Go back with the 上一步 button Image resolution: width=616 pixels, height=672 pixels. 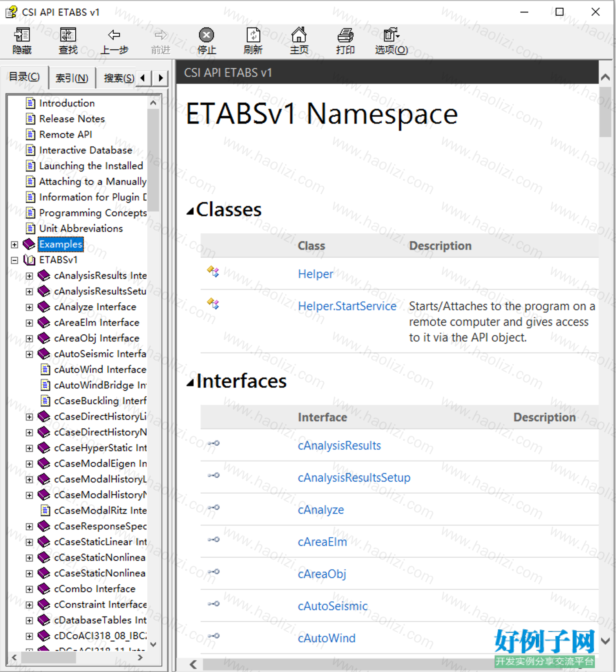[114, 40]
